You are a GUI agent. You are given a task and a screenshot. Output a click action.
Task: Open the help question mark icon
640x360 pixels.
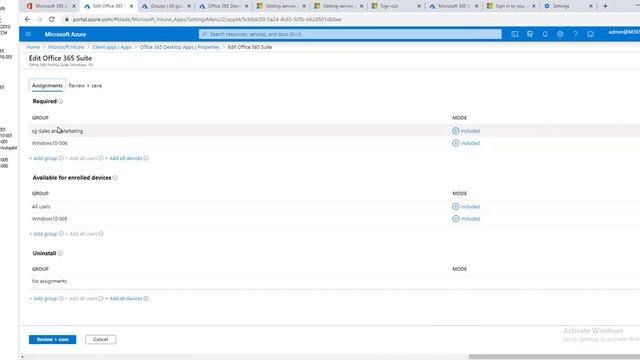pos(575,34)
